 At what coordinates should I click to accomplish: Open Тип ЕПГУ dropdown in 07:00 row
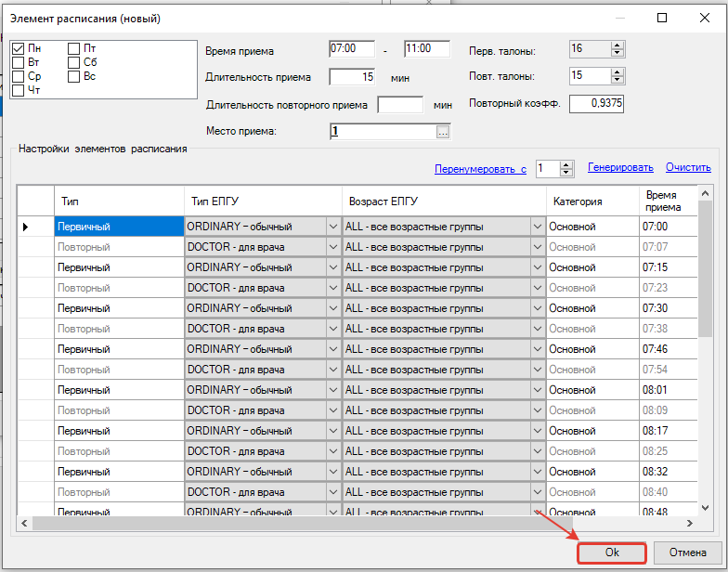332,227
